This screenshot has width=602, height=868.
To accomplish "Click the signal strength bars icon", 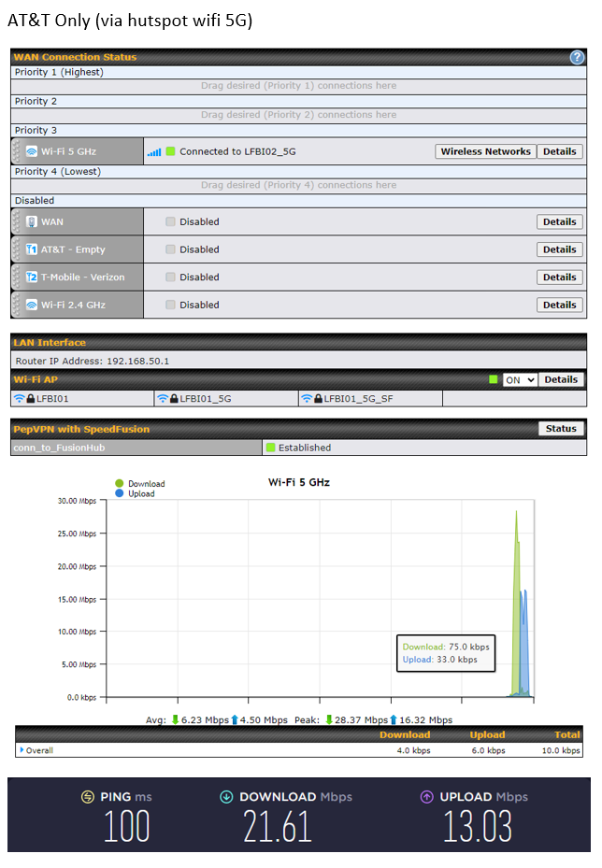I will coord(154,151).
